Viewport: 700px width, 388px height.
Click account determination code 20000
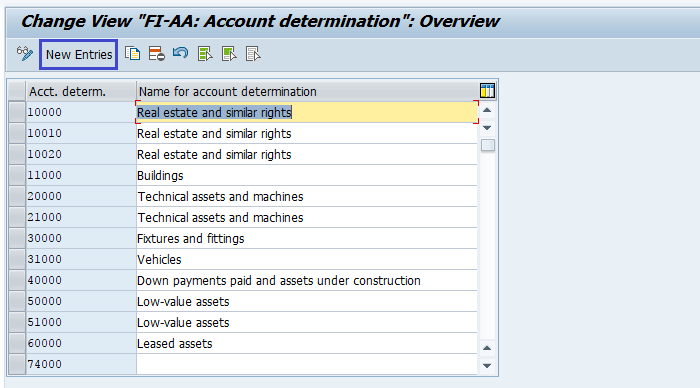81,196
